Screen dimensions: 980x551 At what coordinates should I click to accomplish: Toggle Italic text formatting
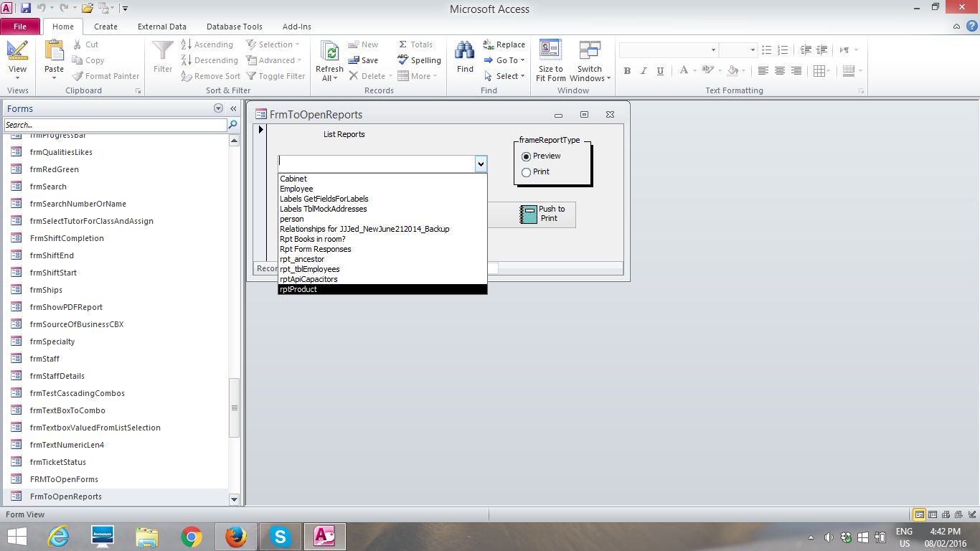[644, 71]
